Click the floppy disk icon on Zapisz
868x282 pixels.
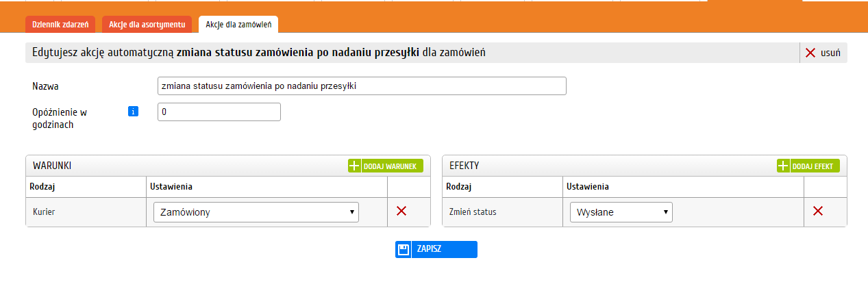click(404, 249)
